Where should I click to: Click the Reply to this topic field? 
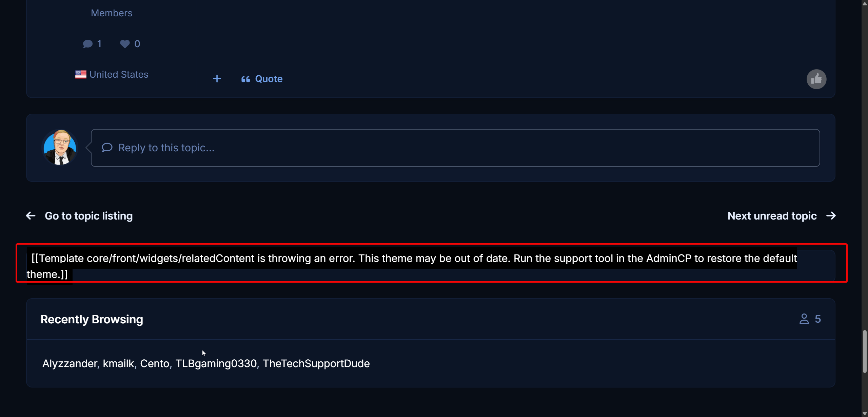[x=455, y=148]
